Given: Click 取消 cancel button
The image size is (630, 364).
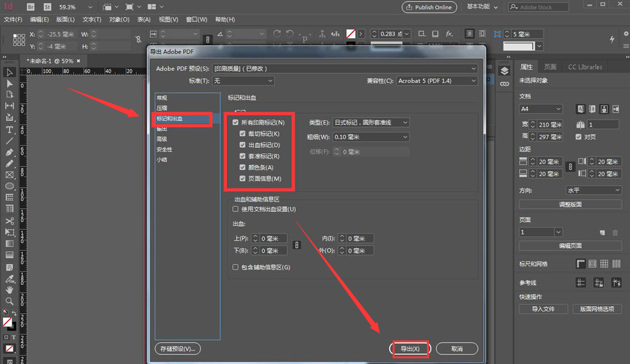Looking at the screenshot, I should [x=457, y=349].
